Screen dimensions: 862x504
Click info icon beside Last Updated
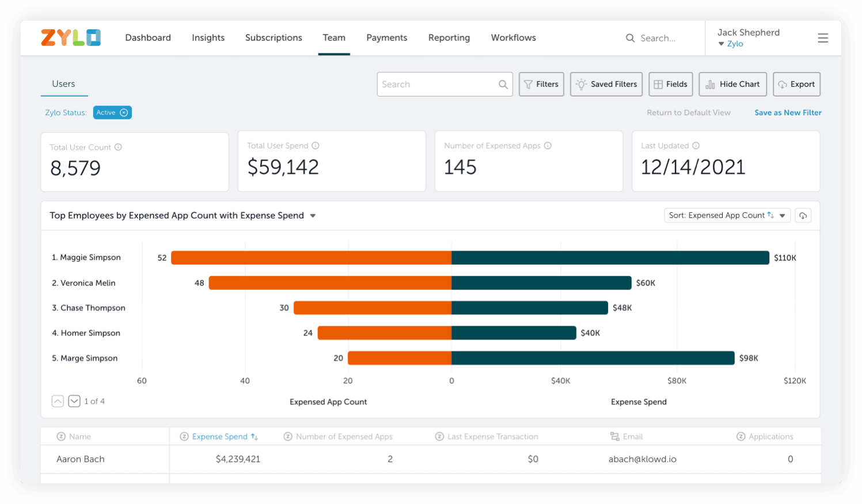696,146
